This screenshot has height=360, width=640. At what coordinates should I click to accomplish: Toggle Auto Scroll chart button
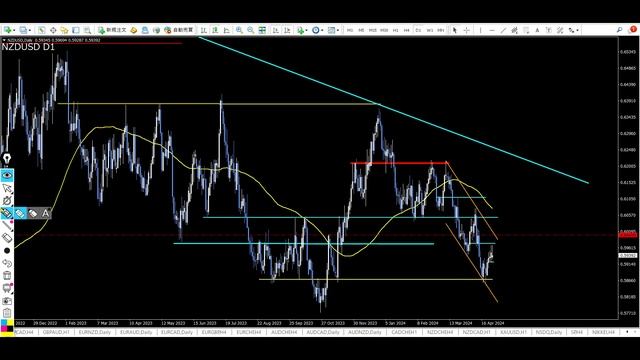coord(276,30)
